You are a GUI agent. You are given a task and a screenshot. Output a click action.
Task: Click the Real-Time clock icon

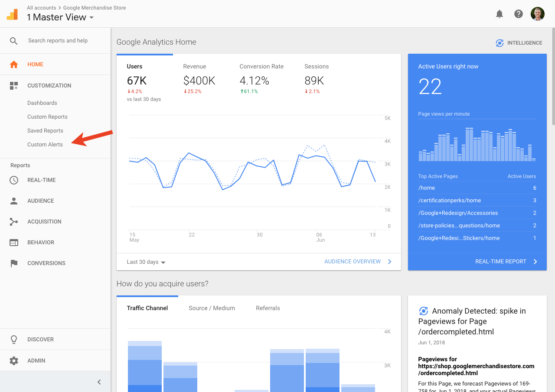pos(14,180)
